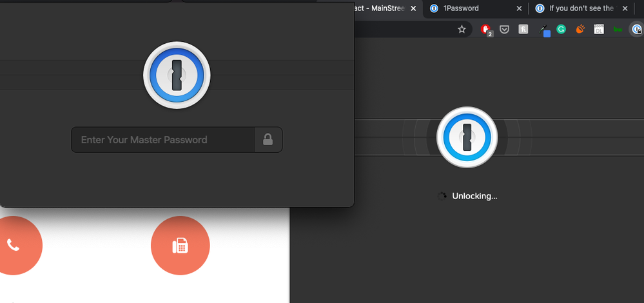
Task: Select the color picker eyedropper extension
Action: (x=543, y=29)
